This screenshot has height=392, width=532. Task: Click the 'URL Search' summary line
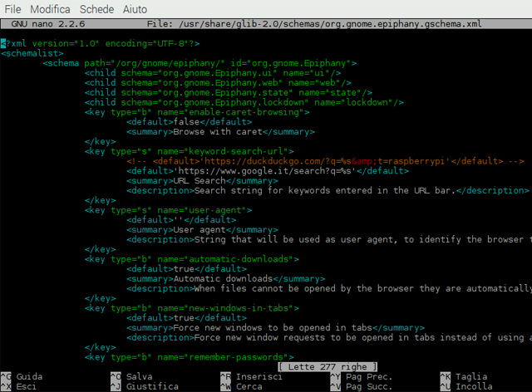202,181
